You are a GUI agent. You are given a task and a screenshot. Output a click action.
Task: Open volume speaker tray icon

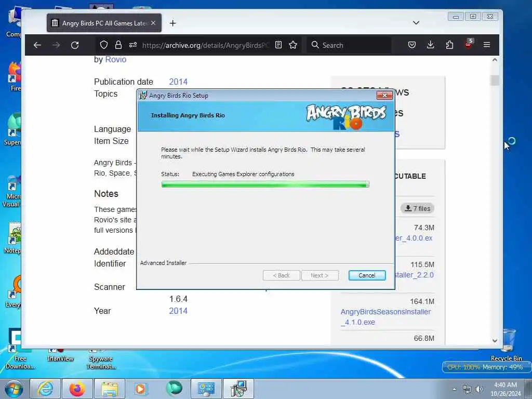click(x=478, y=389)
